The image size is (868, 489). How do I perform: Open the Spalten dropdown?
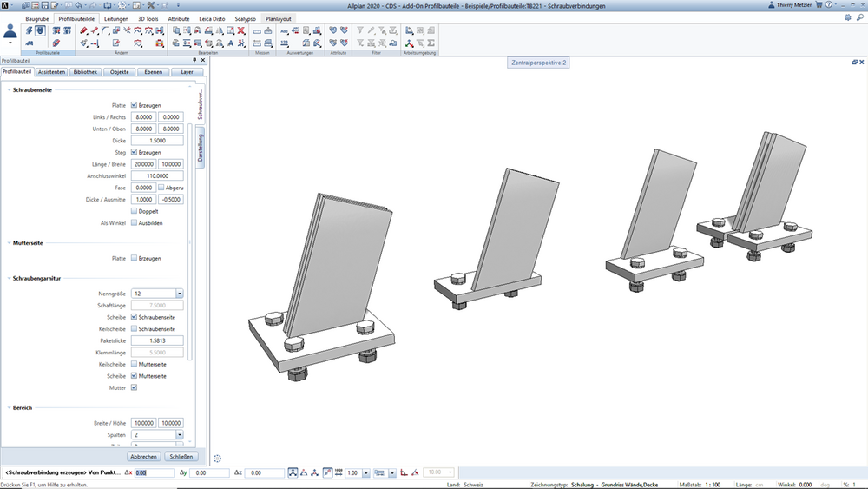coord(180,435)
